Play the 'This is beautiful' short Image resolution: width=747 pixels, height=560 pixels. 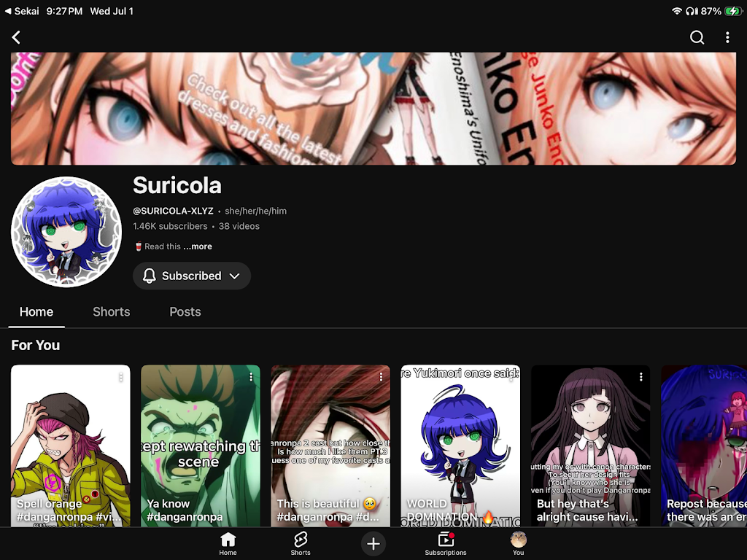point(330,446)
